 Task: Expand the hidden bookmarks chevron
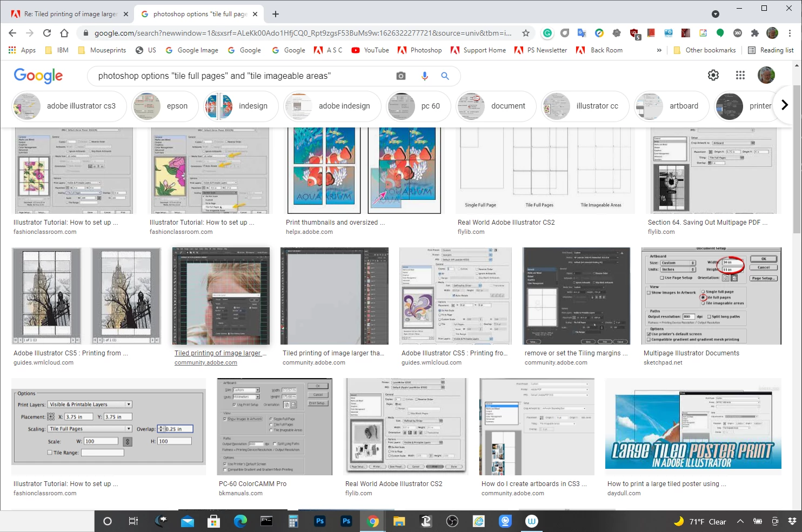659,50
